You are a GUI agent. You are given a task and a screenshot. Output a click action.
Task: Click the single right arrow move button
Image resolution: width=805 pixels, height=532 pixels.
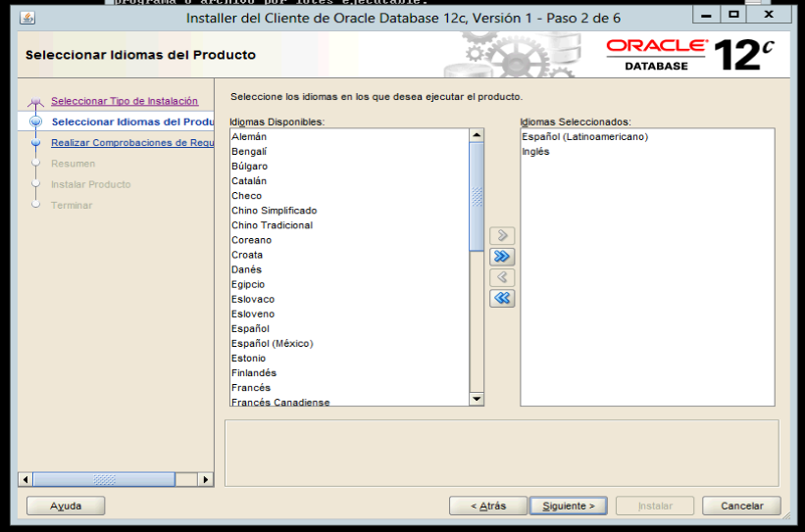pyautogui.click(x=502, y=236)
